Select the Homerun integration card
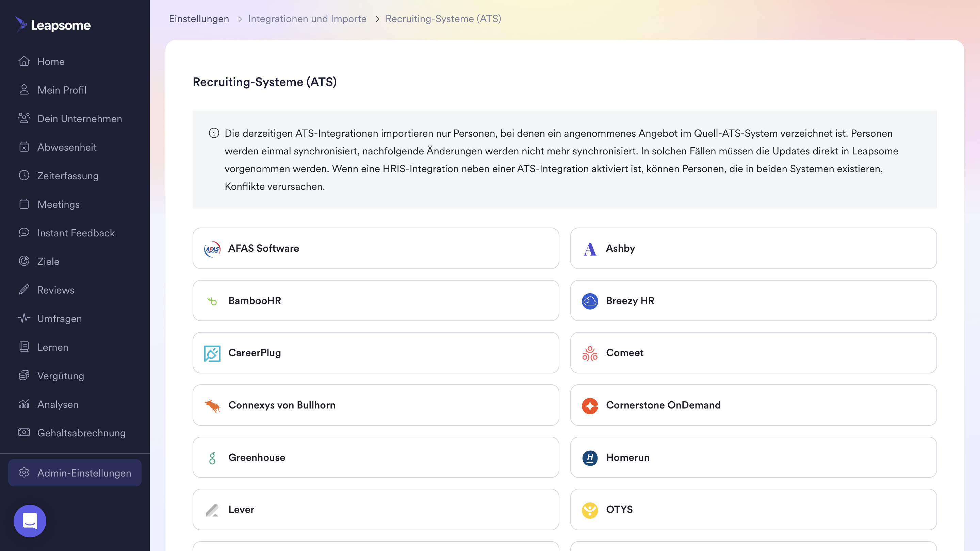This screenshot has width=980, height=551. (x=753, y=457)
